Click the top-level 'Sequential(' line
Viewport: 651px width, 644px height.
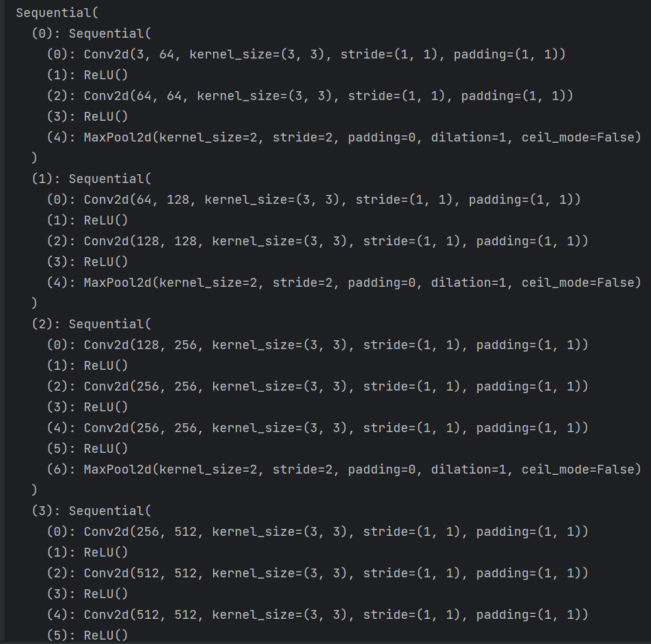[57, 13]
